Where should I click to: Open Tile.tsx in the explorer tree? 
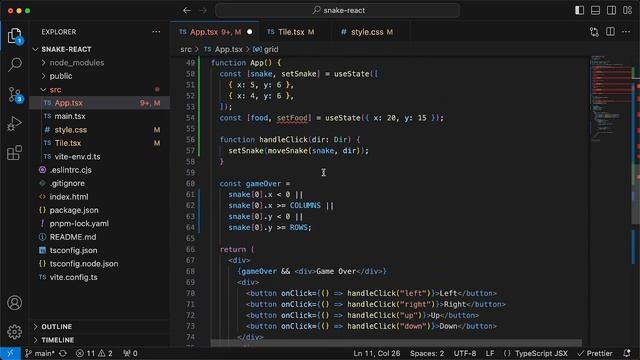(100, 143)
